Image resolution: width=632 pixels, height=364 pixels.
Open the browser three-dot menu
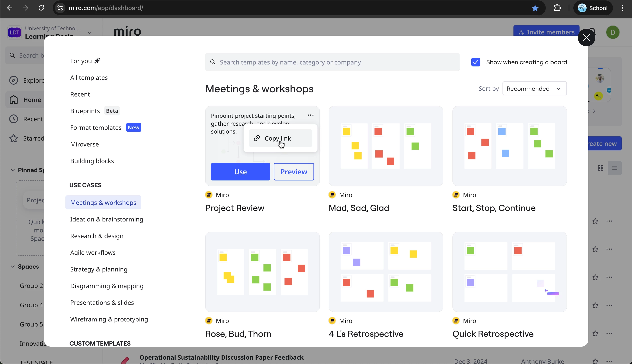point(623,8)
